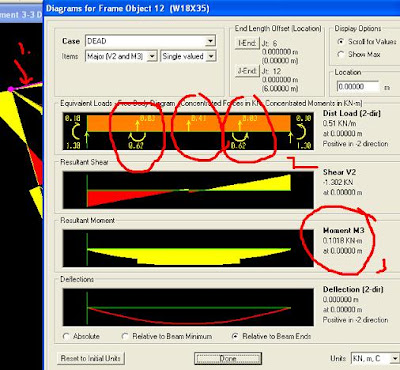Viewport: 400px width, 370px height.
Task: Click Reset to Initial Units button
Action: click(91, 359)
